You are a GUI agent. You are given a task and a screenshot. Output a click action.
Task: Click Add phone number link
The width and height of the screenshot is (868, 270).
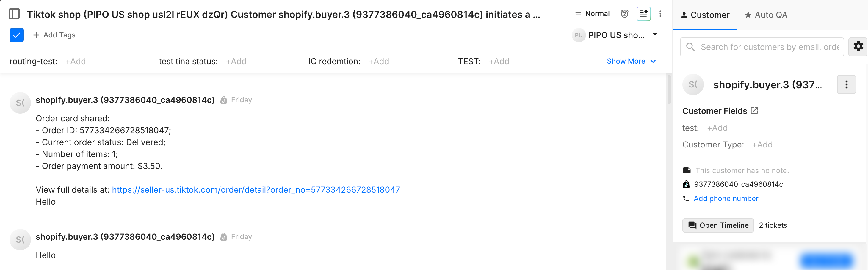(726, 199)
